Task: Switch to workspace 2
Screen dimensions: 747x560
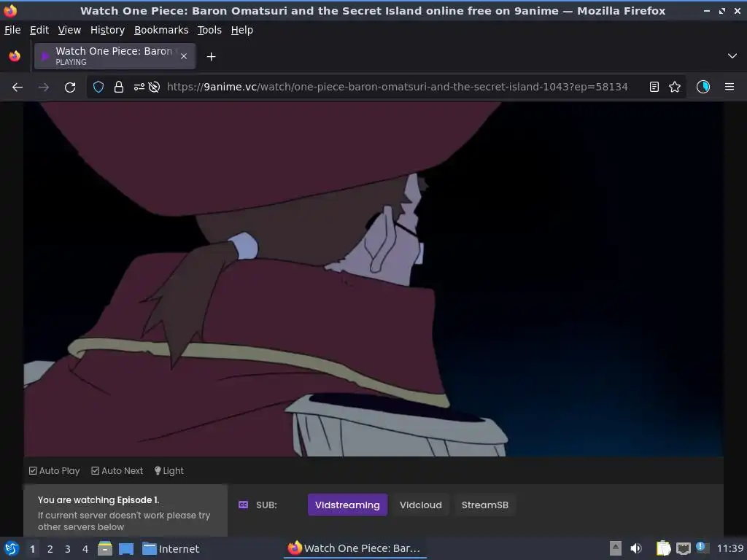Action: (x=50, y=549)
